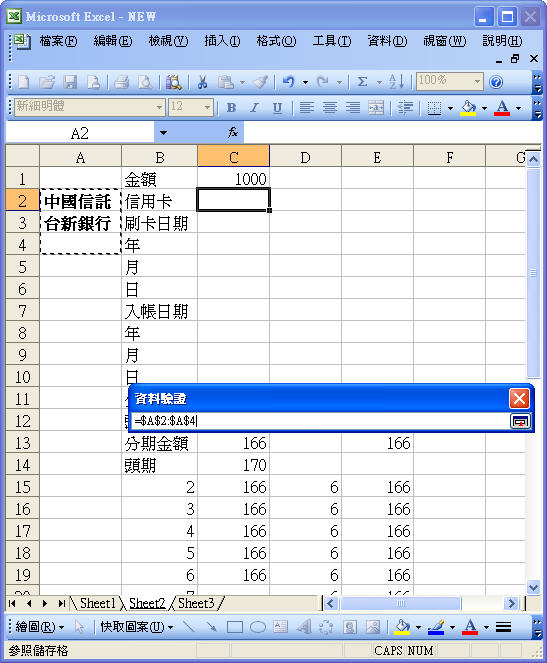Open the 檔案(F) File menu
Viewport: 547px width, 663px height.
point(58,41)
